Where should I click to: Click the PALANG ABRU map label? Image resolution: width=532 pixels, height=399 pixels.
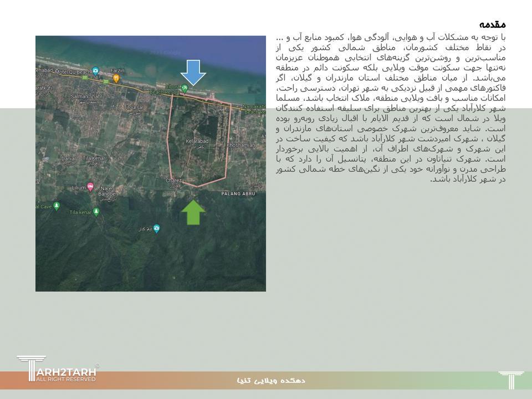(238, 194)
